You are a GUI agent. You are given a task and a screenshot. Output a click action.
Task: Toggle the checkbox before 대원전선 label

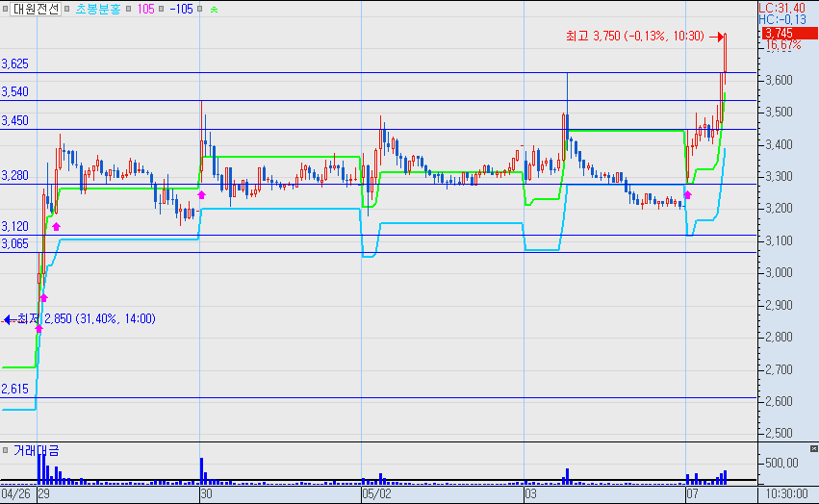coord(5,9)
